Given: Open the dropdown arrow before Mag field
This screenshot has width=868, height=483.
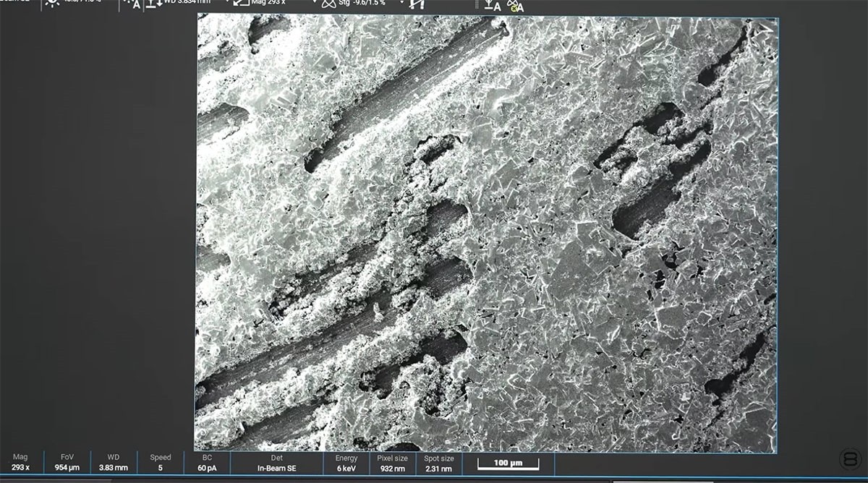Looking at the screenshot, I should [x=226, y=2].
